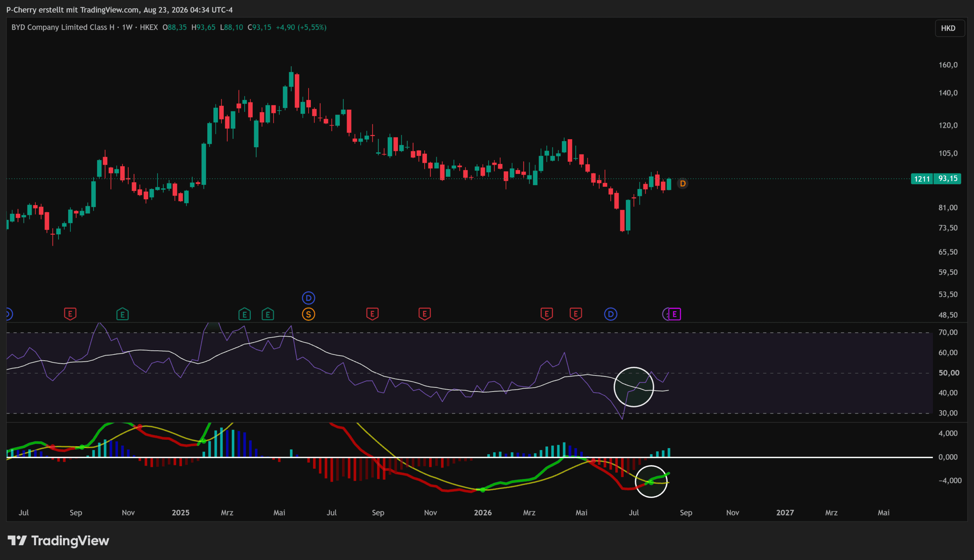974x560 pixels.
Task: Click the low value L88,10
Action: (x=231, y=27)
